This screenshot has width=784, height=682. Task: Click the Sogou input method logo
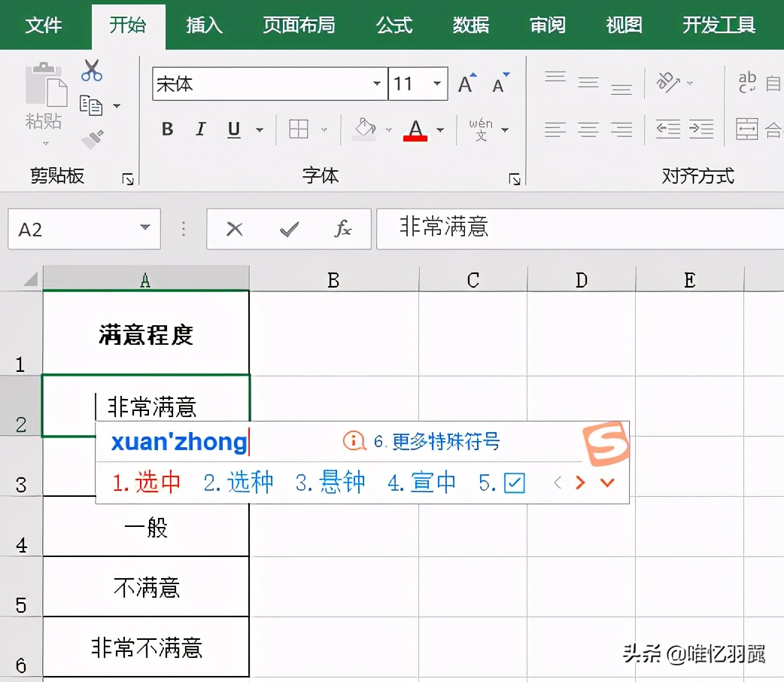point(606,443)
